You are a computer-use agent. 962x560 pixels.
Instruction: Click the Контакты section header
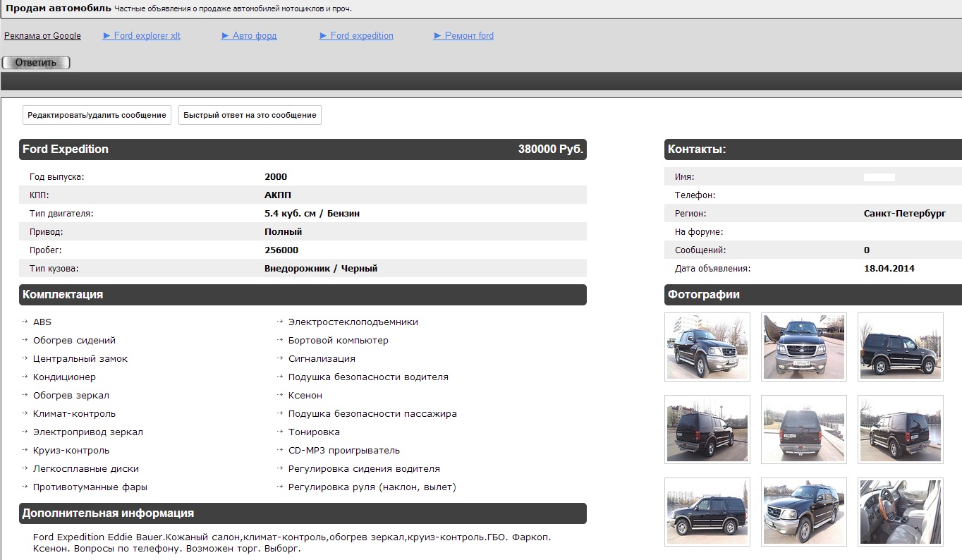[697, 150]
